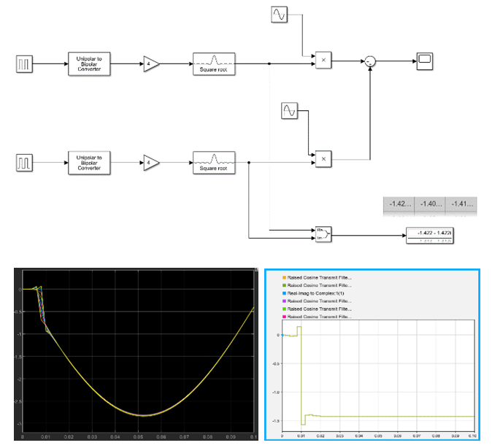
Task: Click the lower sine wave source block
Action: [x=291, y=111]
